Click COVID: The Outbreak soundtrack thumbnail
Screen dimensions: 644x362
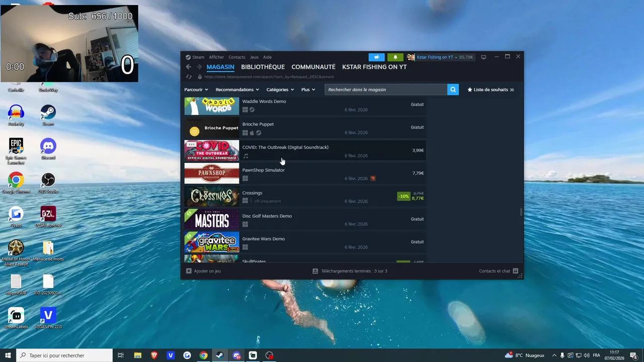(x=212, y=151)
